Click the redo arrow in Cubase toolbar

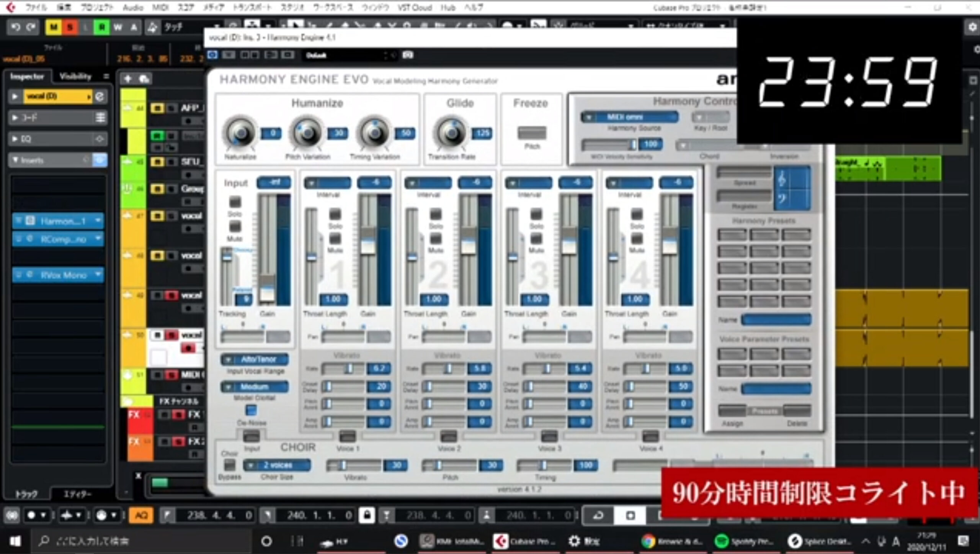[31, 27]
